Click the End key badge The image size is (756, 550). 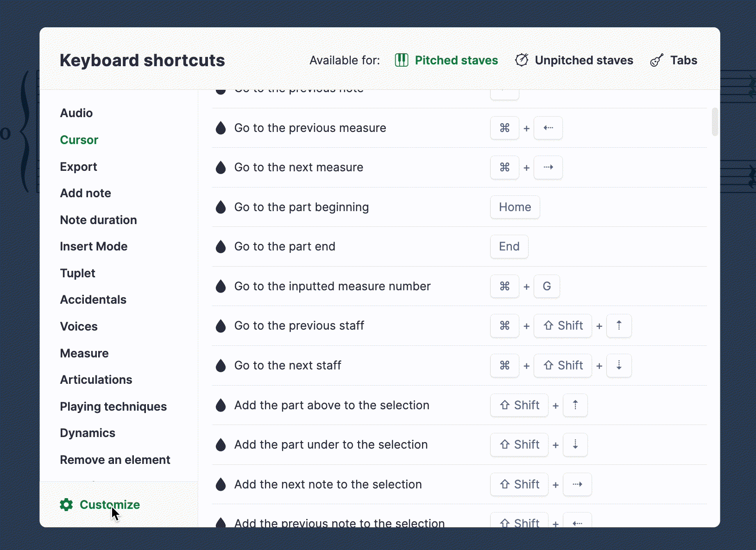tap(509, 246)
